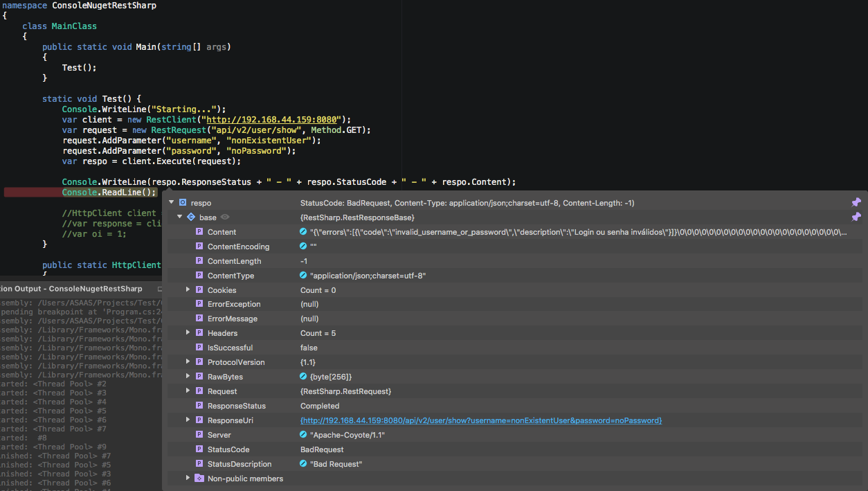Select the IsSuccessful value false
The height and width of the screenshot is (491, 868).
pyautogui.click(x=309, y=348)
